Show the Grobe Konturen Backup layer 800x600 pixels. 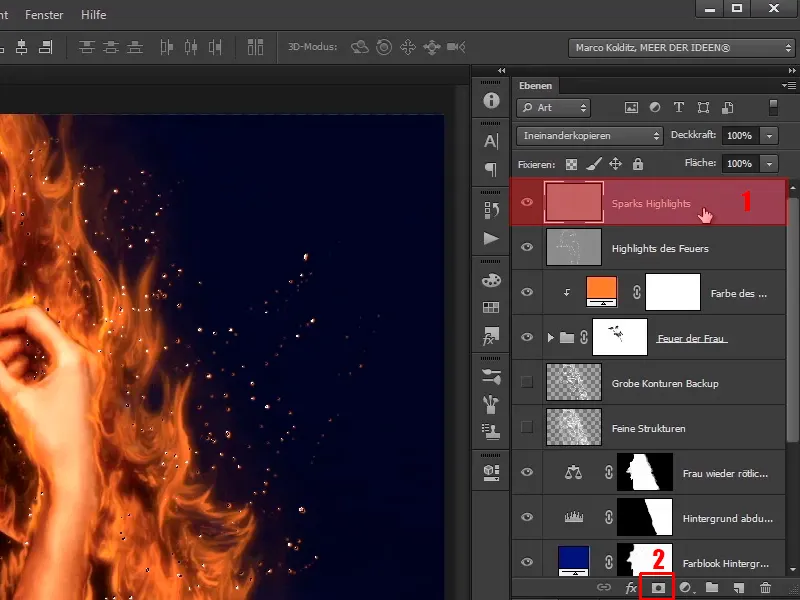click(x=527, y=382)
